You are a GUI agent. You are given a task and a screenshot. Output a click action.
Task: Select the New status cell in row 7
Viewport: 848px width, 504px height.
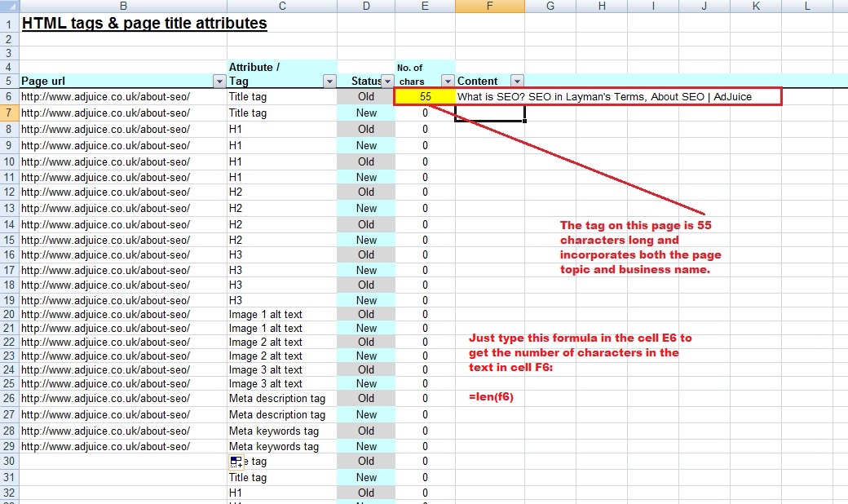coord(366,112)
